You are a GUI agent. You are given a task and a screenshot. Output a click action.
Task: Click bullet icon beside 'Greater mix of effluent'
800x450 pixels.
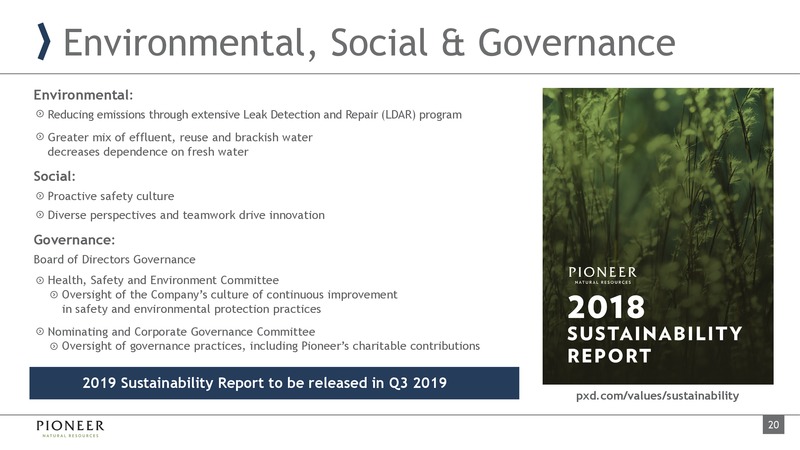40,137
